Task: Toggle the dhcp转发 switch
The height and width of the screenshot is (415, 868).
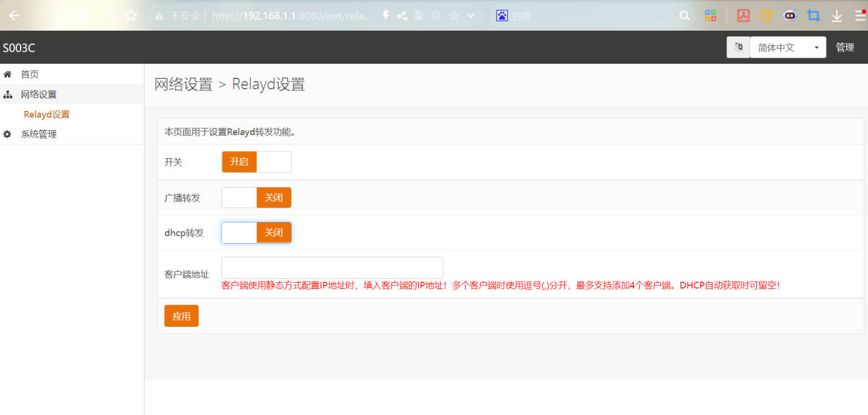Action: click(x=256, y=233)
